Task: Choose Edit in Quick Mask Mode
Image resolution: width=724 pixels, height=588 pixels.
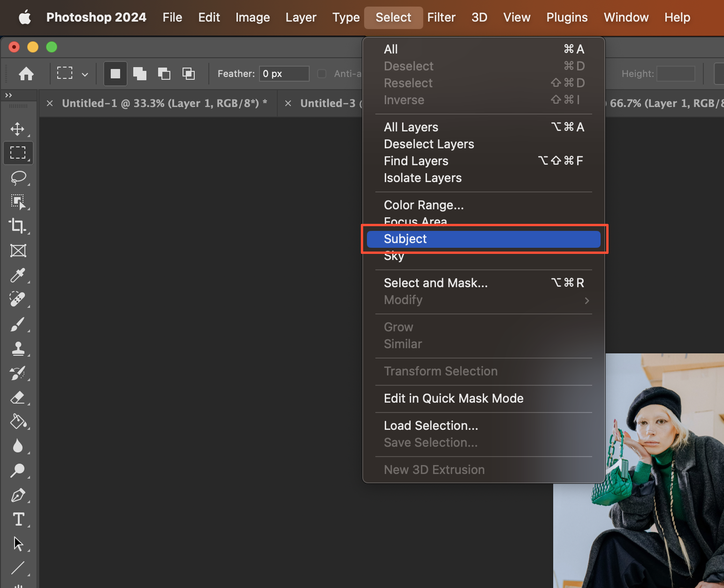Action: (x=483, y=398)
